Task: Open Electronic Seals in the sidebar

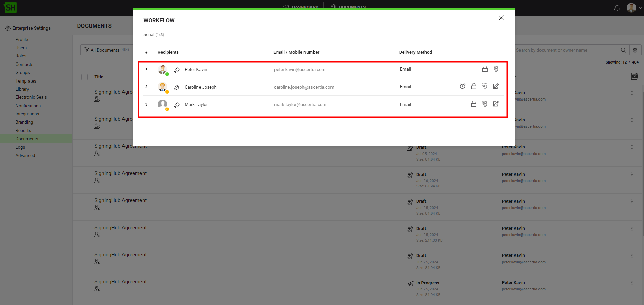Action: click(31, 97)
